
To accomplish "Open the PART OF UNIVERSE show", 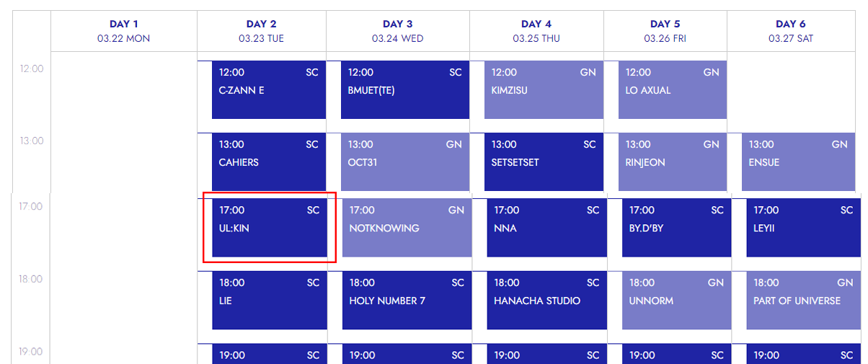I will click(x=804, y=301).
